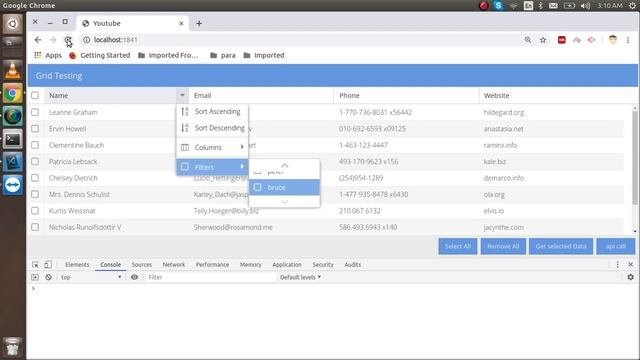
Task: Switch to the Elements tab
Action: [x=77, y=264]
